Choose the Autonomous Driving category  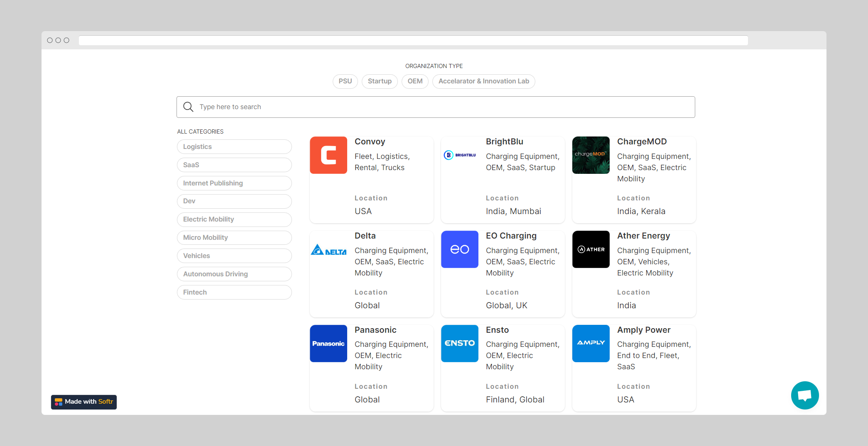click(x=234, y=274)
